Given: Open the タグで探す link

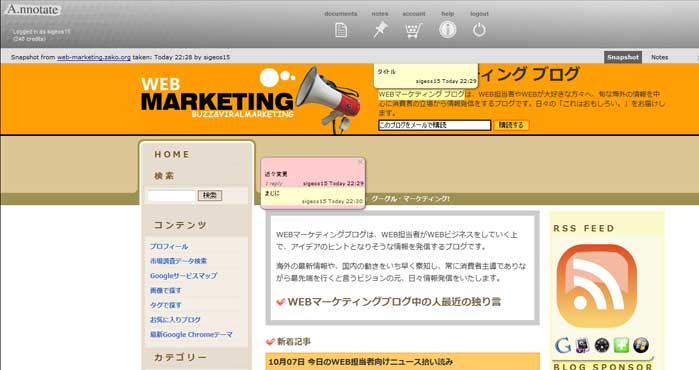Looking at the screenshot, I should click(165, 305).
